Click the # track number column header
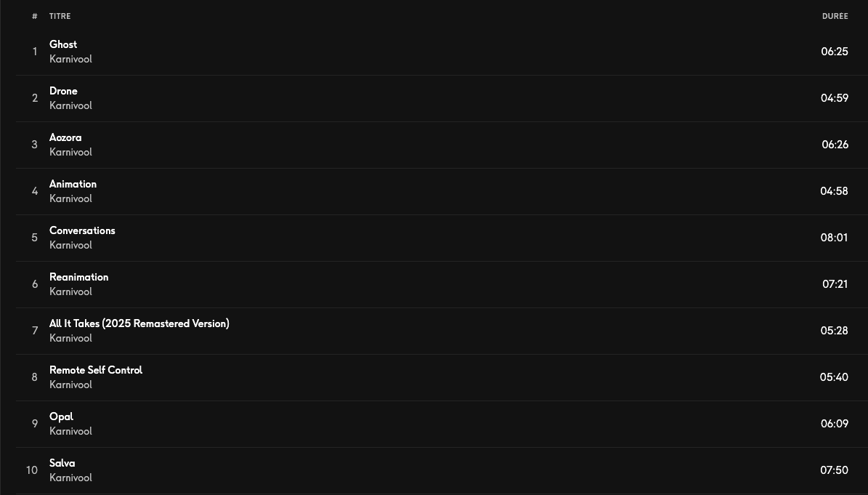Viewport: 868px width, 495px height. click(34, 16)
